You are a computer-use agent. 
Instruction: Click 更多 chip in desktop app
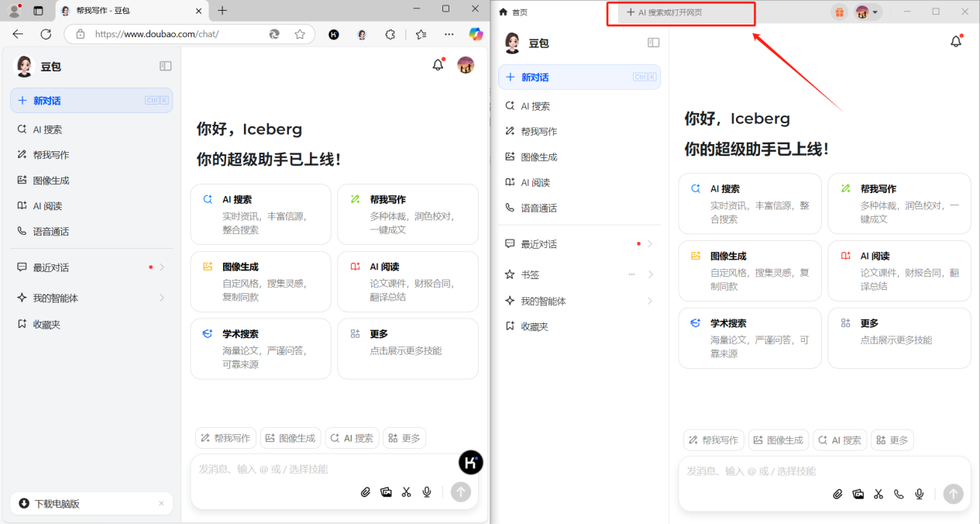point(892,440)
